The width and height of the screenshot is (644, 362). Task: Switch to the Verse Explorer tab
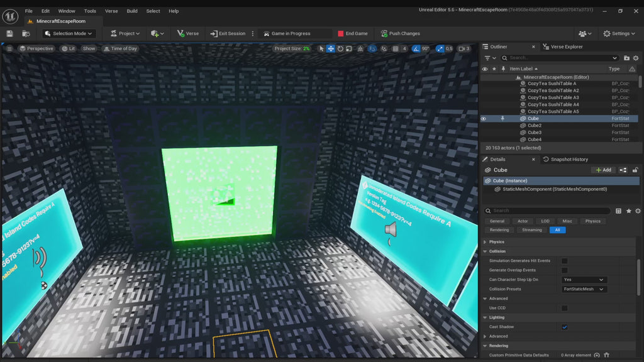tap(563, 47)
